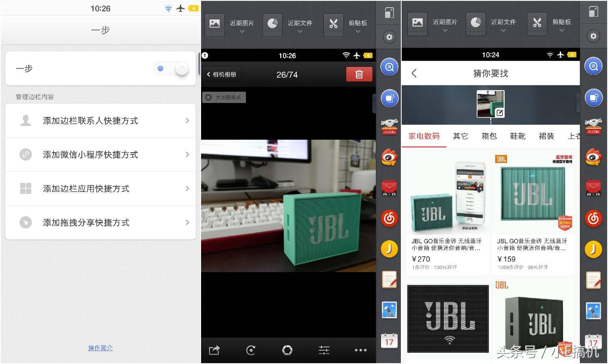608x364 pixels.
Task: Switch to the 家电数码 tab
Action: click(424, 136)
